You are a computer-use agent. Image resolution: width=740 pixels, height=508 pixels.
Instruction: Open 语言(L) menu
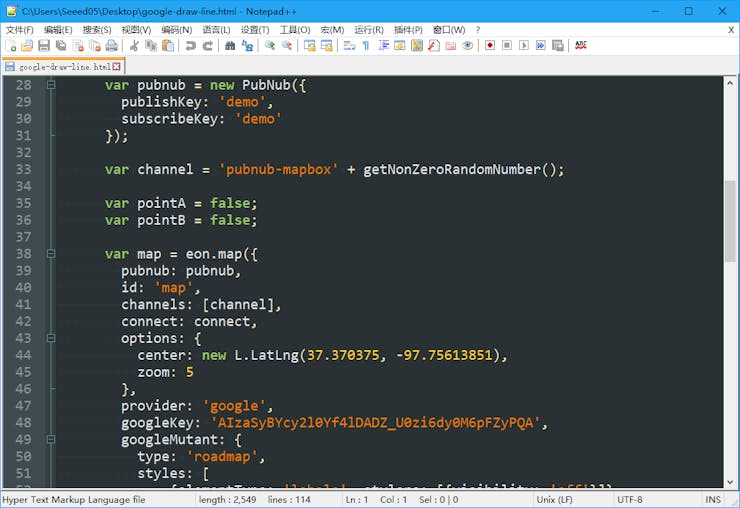pos(217,30)
